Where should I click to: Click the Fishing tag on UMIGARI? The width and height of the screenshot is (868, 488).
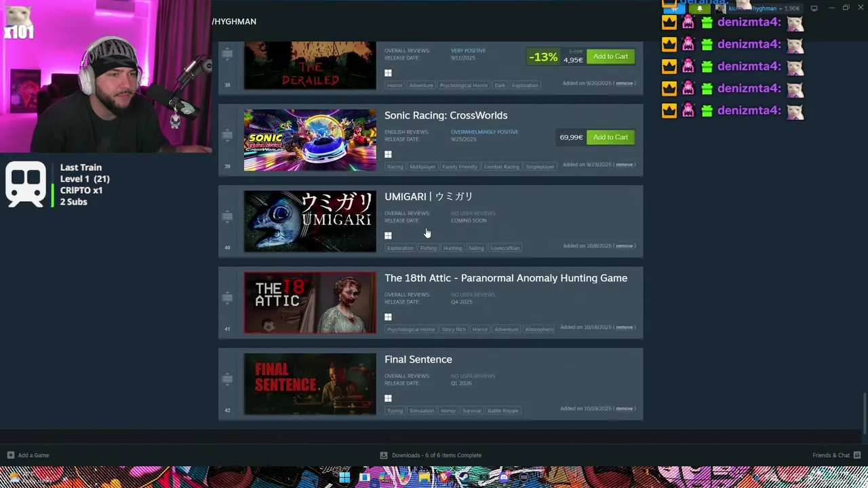click(x=428, y=248)
